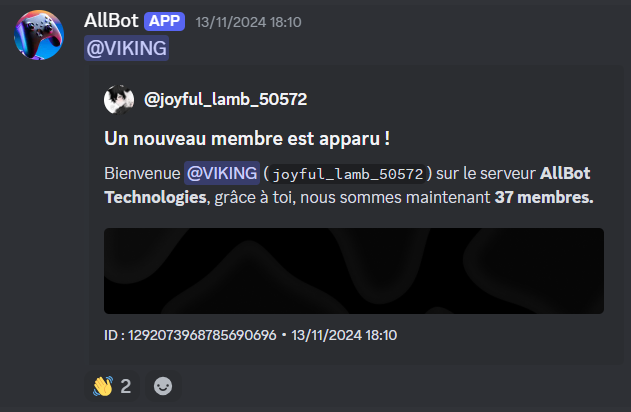The image size is (631, 412).
Task: Click the ID 1292073968785690696 footer text
Action: [190, 335]
